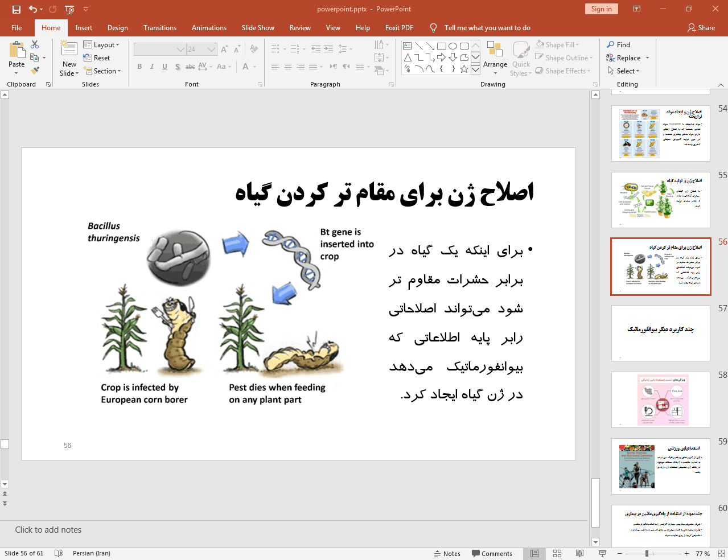The image size is (728, 560).
Task: Start Slide Show from status bar icon
Action: click(x=602, y=553)
